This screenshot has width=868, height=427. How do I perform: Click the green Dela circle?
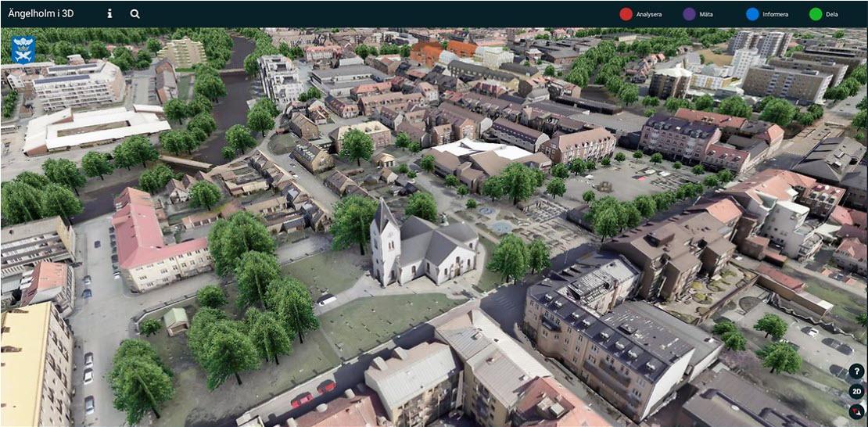pyautogui.click(x=816, y=13)
